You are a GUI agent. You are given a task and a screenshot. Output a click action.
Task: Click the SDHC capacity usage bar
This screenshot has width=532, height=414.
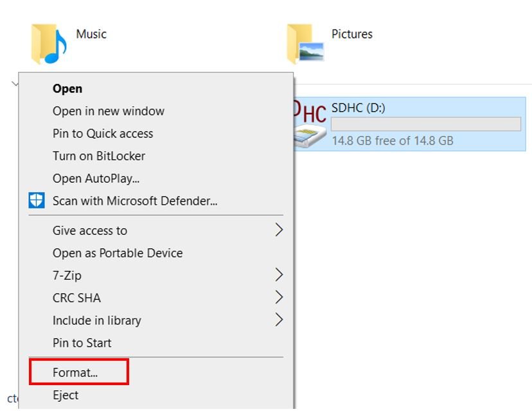coord(426,124)
